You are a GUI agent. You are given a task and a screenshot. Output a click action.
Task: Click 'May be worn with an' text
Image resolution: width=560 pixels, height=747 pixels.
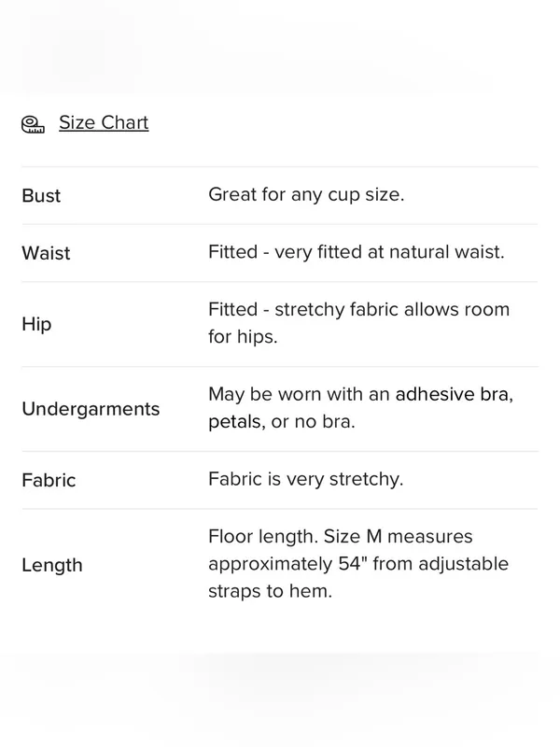click(299, 394)
